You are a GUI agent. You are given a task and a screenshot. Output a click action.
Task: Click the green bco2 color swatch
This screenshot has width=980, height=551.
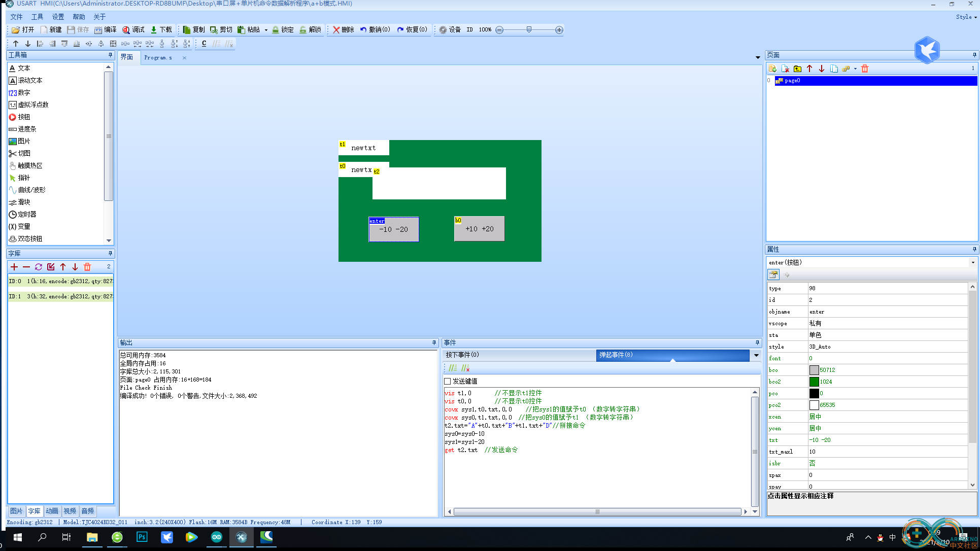814,382
